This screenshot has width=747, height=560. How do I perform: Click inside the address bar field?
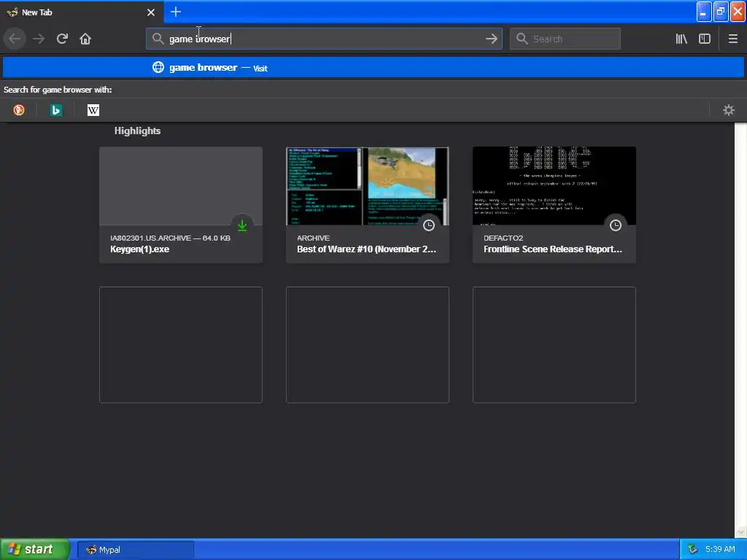[x=324, y=39]
